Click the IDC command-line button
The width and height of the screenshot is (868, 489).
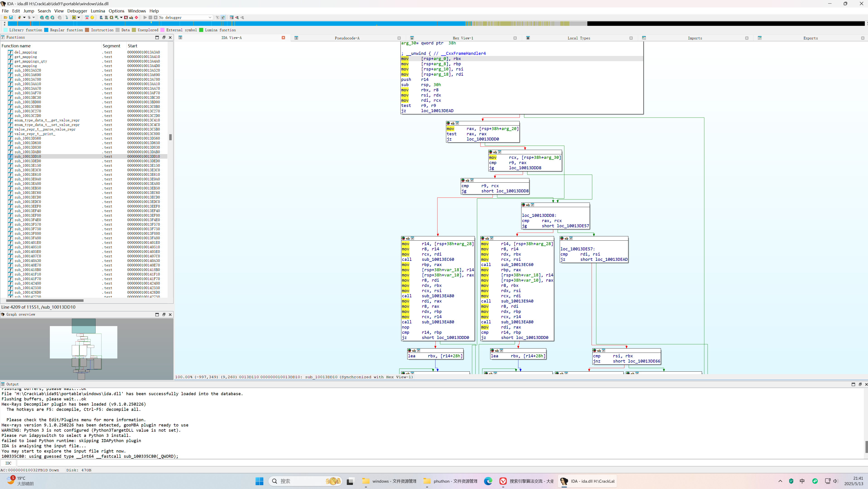[x=8, y=463]
